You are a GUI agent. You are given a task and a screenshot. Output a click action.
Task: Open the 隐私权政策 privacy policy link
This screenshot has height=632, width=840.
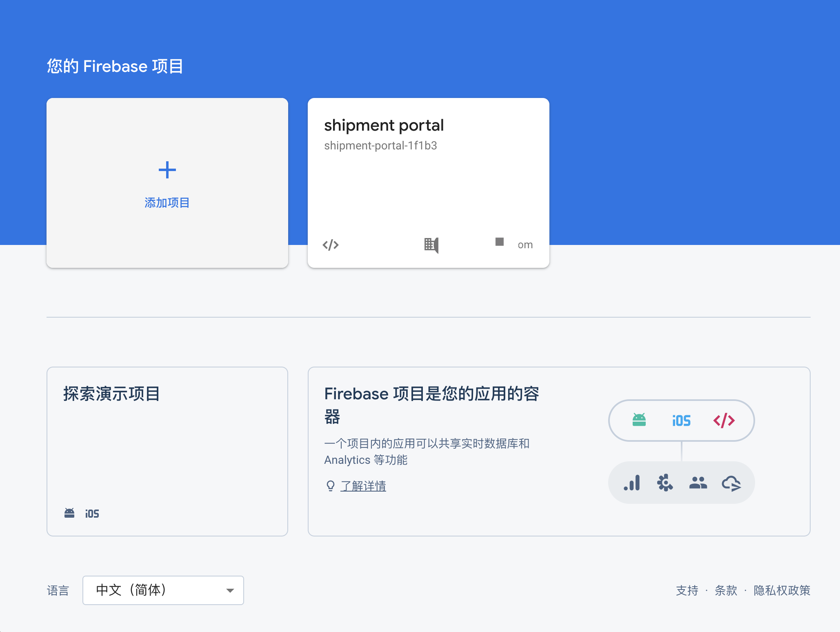point(782,590)
